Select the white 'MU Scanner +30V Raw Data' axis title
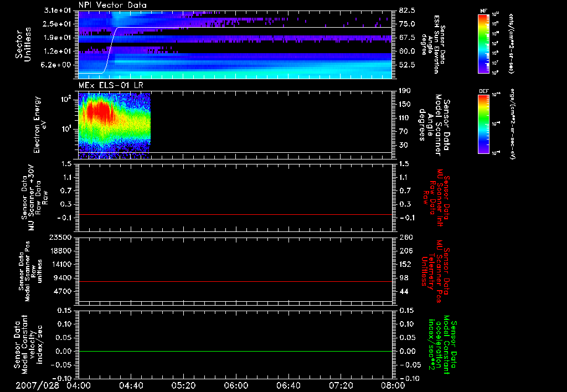The image size is (567, 392). pyautogui.click(x=35, y=198)
